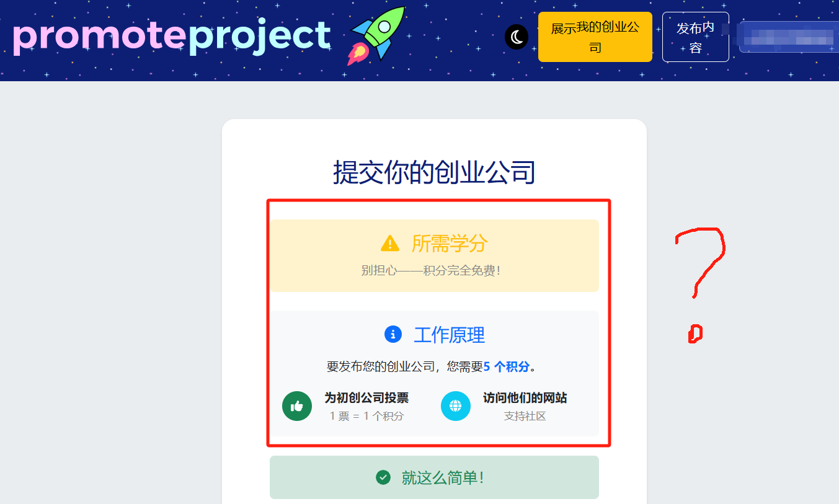Click the rocket logo icon
The height and width of the screenshot is (504, 839).
click(376, 36)
